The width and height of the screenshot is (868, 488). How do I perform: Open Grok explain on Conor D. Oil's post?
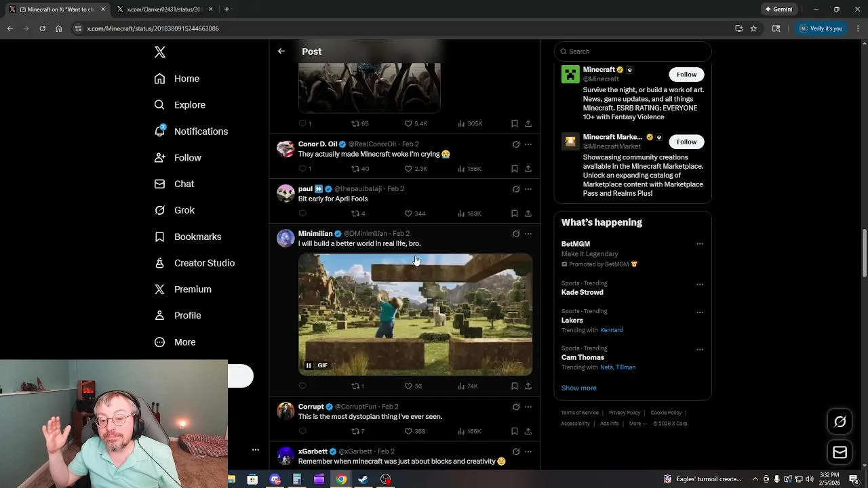pos(516,144)
